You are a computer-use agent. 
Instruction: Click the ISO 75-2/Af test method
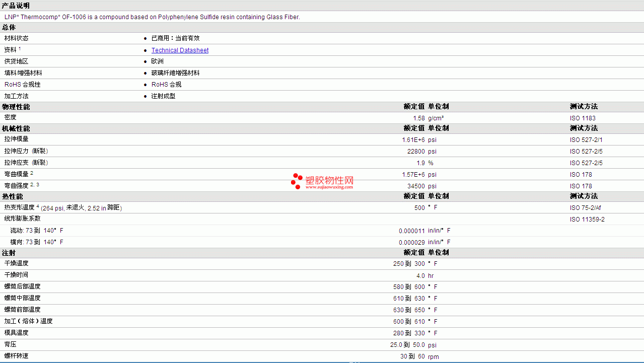click(587, 208)
